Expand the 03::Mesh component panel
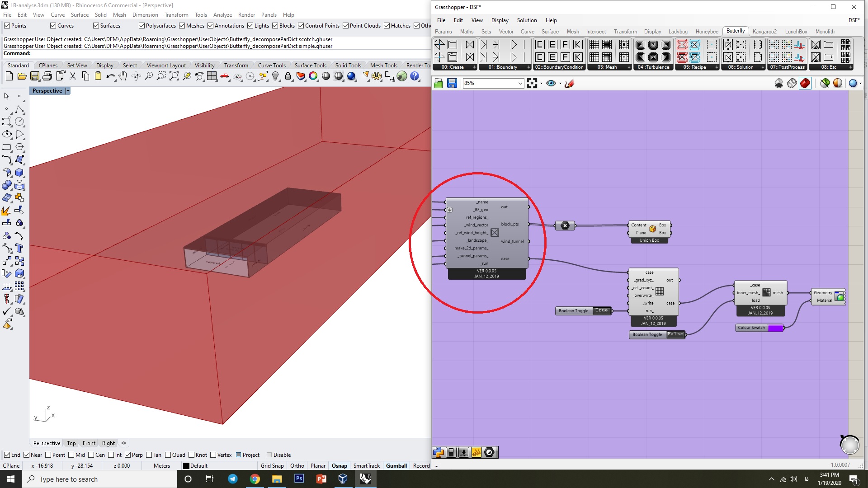The image size is (868, 488). (x=629, y=67)
